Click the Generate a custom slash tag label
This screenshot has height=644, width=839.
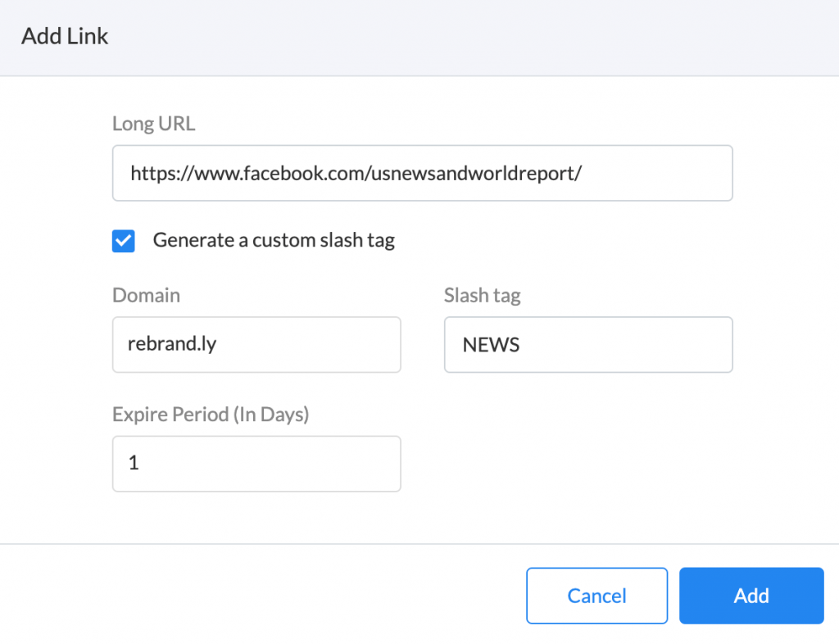pos(273,240)
